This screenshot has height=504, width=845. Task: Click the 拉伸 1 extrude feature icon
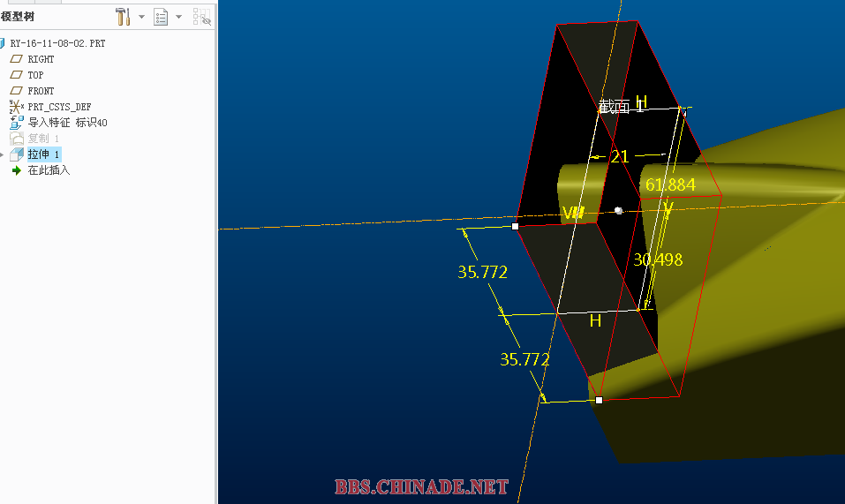coord(17,154)
